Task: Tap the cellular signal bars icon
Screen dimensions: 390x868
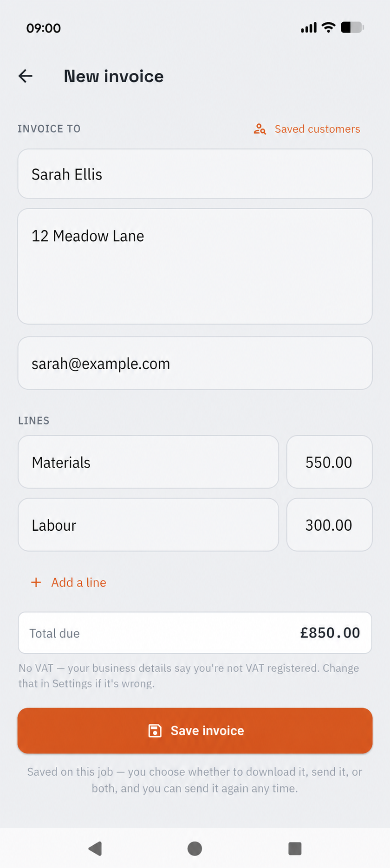Action: (309, 28)
